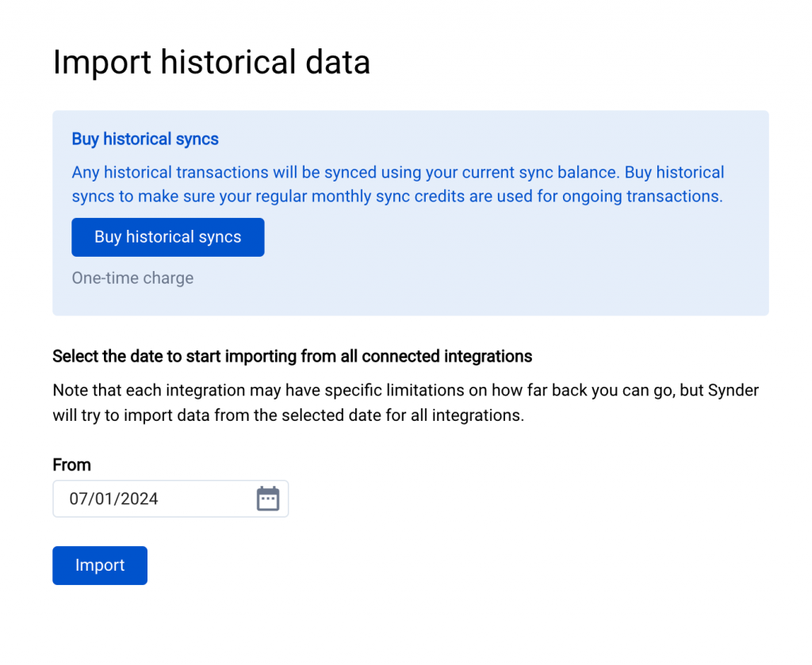Click the word Synder in the note
The width and height of the screenshot is (812, 665).
point(737,391)
